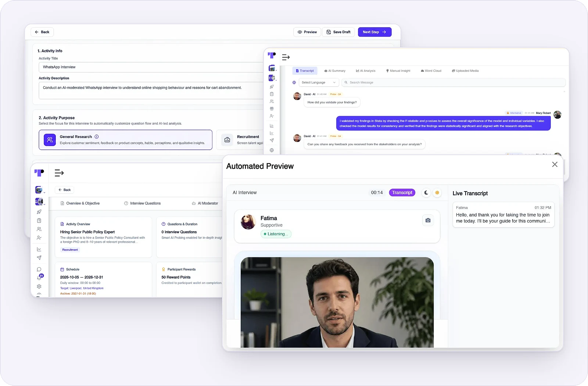Open the Interview Questions tab in Overview window
The height and width of the screenshot is (386, 588).
142,203
